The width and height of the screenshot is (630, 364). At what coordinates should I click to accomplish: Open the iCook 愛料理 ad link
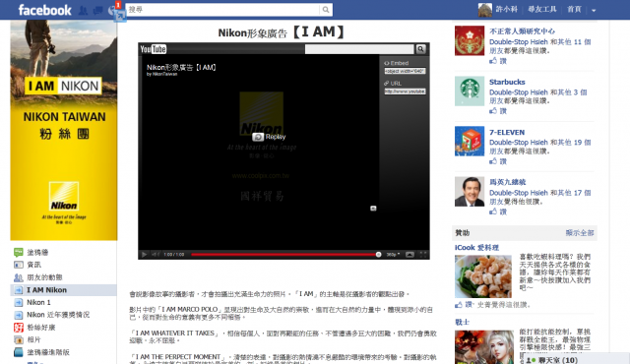pos(476,248)
